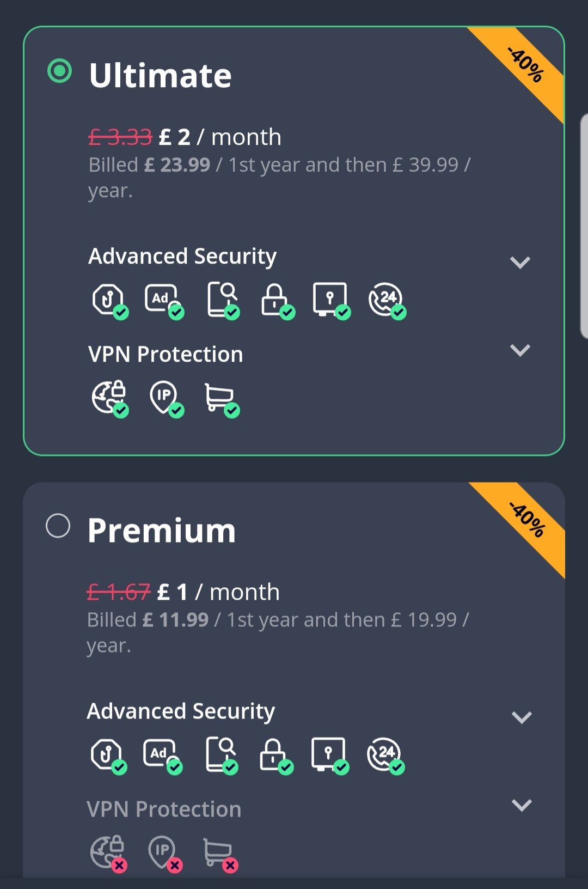Click the device scan magnifier icon in Ultimate

click(223, 301)
